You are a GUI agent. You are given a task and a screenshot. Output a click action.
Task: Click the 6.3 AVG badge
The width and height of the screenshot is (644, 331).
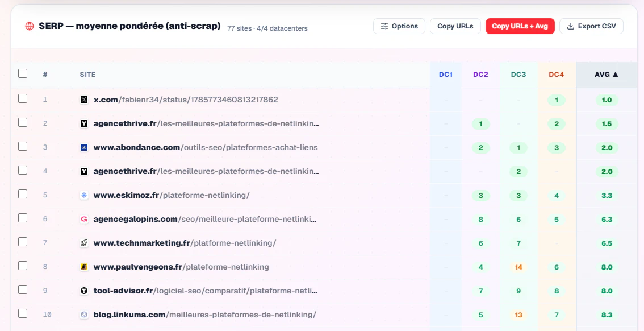[607, 219]
